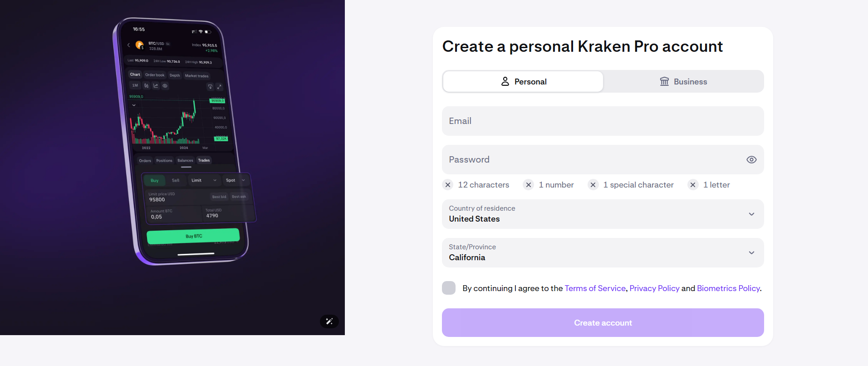Click the X icon beside 12 characters
This screenshot has width=868, height=366.
448,185
